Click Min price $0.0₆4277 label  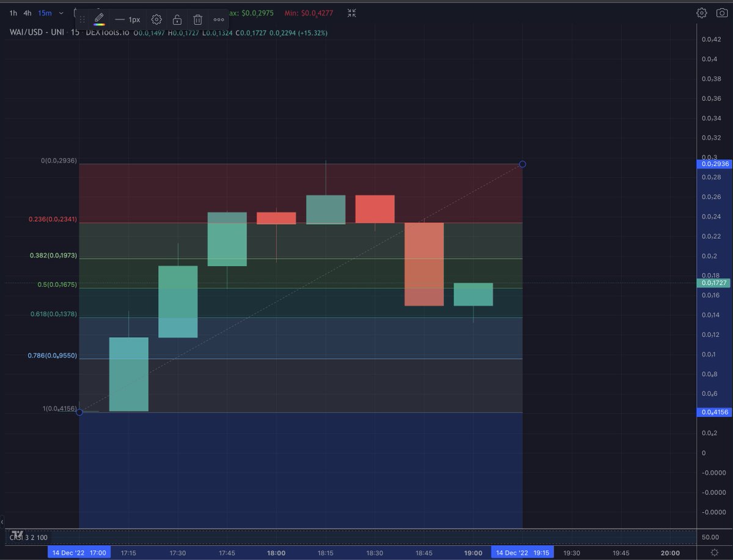click(308, 12)
